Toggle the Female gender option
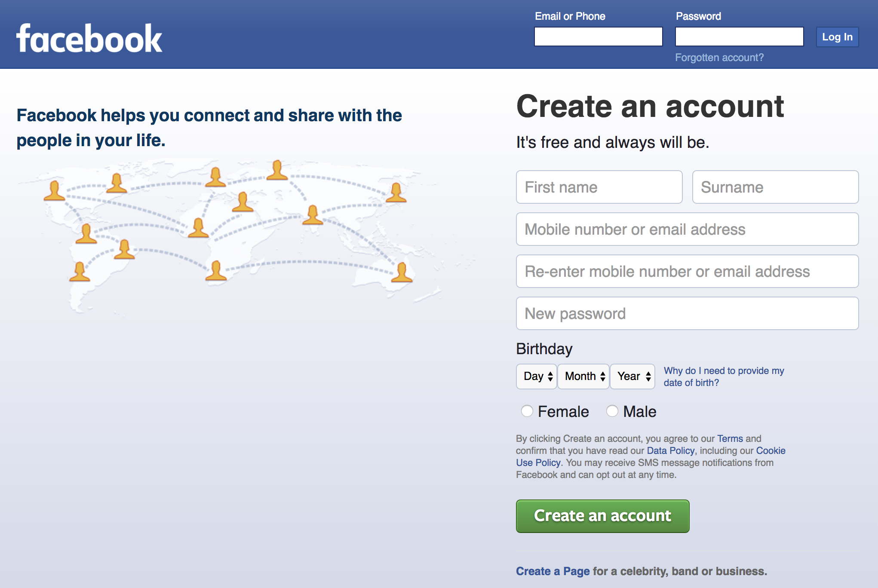The width and height of the screenshot is (878, 588). pos(525,411)
